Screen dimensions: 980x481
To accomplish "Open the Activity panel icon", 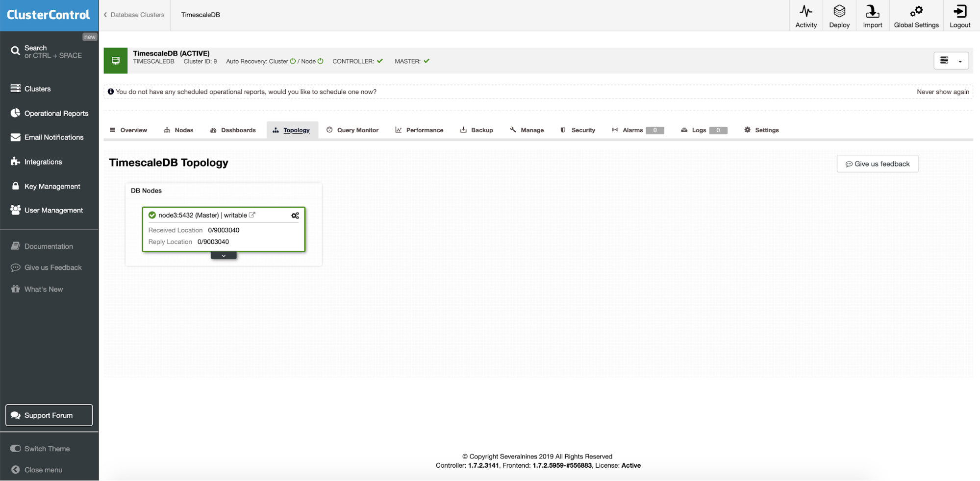I will tap(805, 15).
